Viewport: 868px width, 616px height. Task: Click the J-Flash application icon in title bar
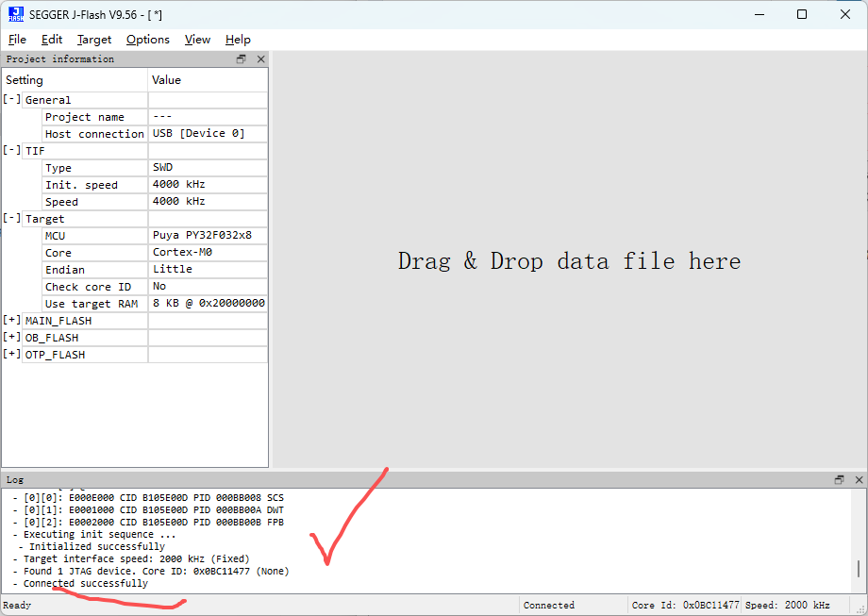16,14
